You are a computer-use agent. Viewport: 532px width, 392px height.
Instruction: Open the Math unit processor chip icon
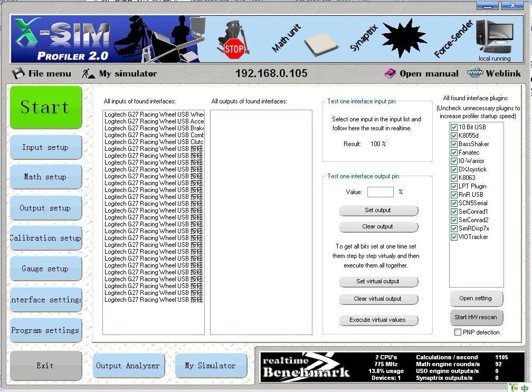point(320,44)
